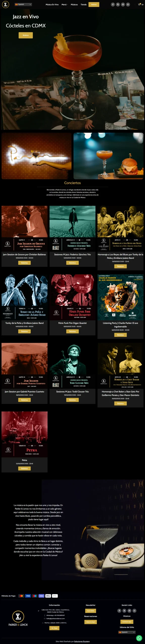Open the Música En Vivo menu item
The width and height of the screenshot is (145, 644).
tap(52, 5)
